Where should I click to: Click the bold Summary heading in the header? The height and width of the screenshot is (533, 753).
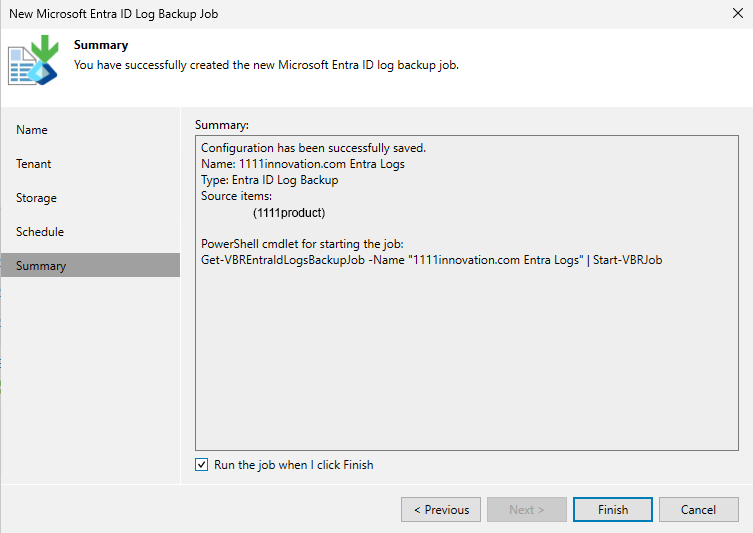(x=101, y=45)
